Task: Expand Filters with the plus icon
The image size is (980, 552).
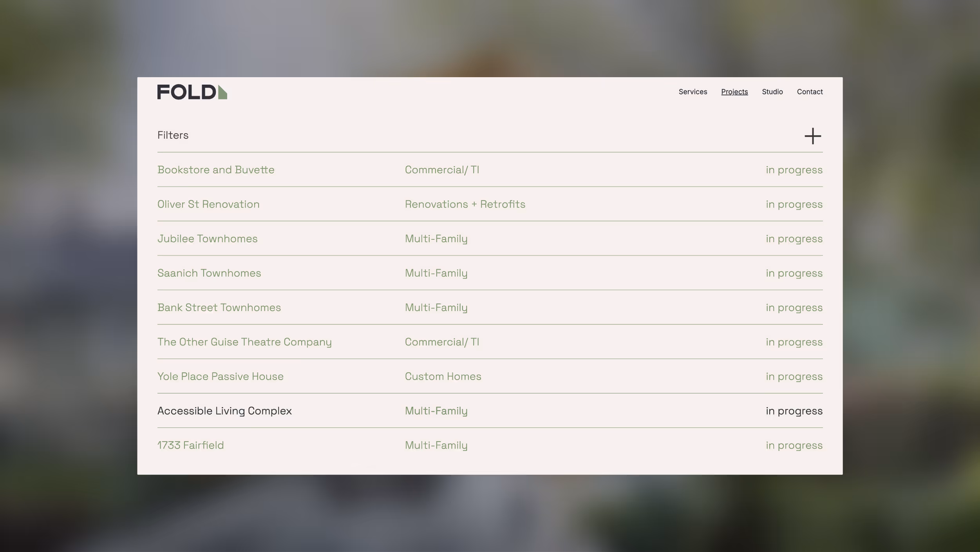Action: click(812, 136)
